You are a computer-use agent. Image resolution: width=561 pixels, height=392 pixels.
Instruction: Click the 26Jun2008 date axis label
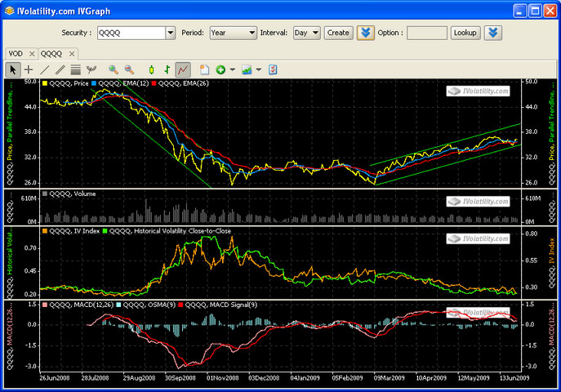55,377
